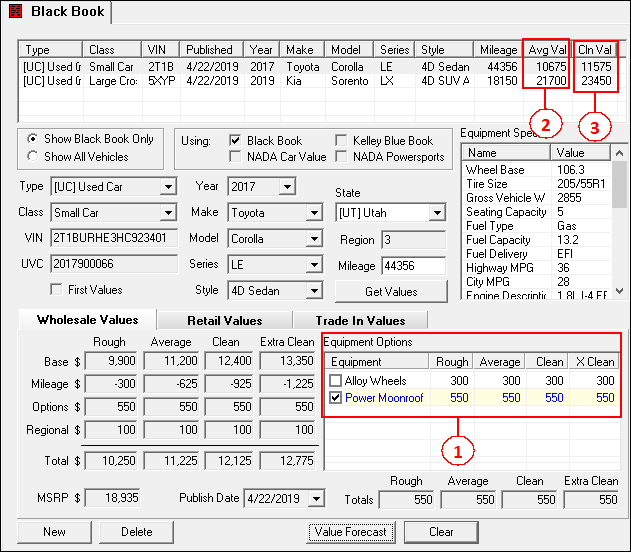This screenshot has height=552, width=631.
Task: Toggle the First Values checkbox
Action: pos(57,290)
